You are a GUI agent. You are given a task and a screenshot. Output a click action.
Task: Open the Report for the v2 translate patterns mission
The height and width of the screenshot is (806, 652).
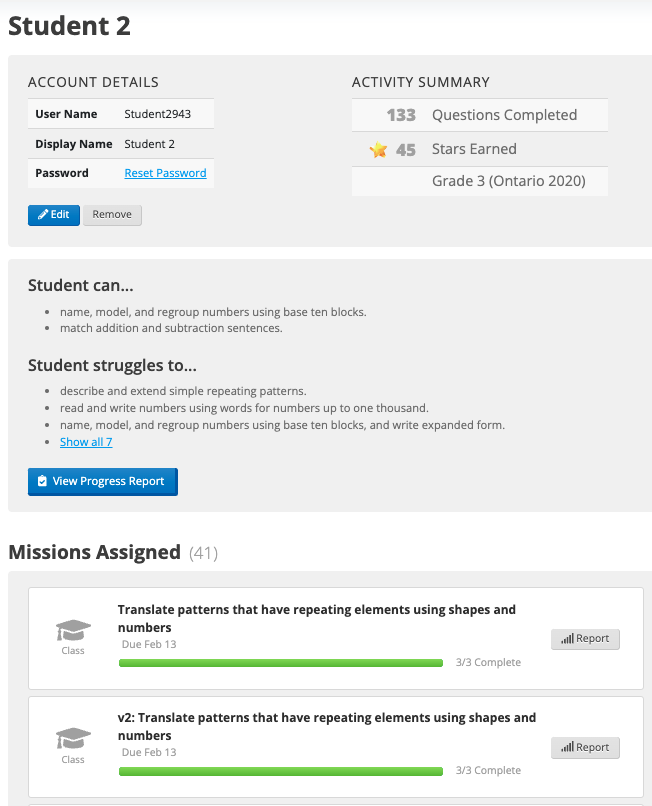coord(585,747)
